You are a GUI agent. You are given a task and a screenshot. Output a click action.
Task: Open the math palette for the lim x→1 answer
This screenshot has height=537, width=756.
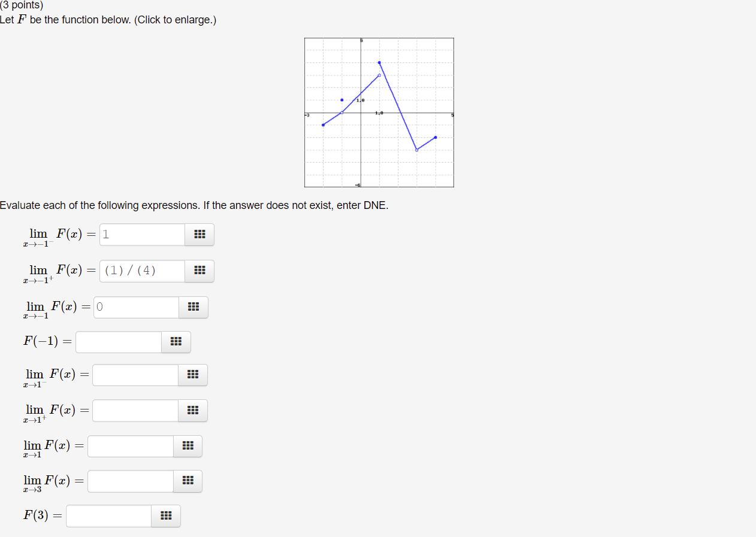pyautogui.click(x=188, y=445)
